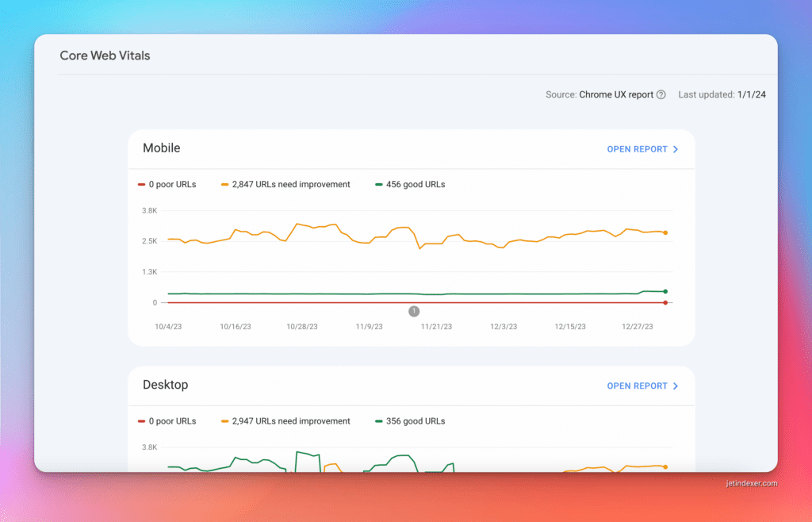812x522 pixels.
Task: Click the Core Web Vitals page heading
Action: pos(105,56)
